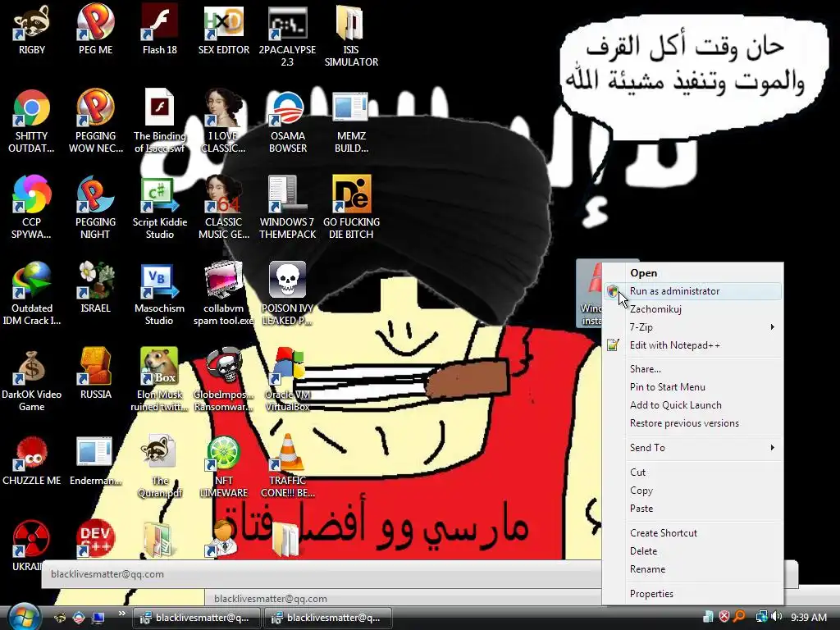Choose Add to Quick Launch
The height and width of the screenshot is (630, 840).
pyautogui.click(x=692, y=405)
